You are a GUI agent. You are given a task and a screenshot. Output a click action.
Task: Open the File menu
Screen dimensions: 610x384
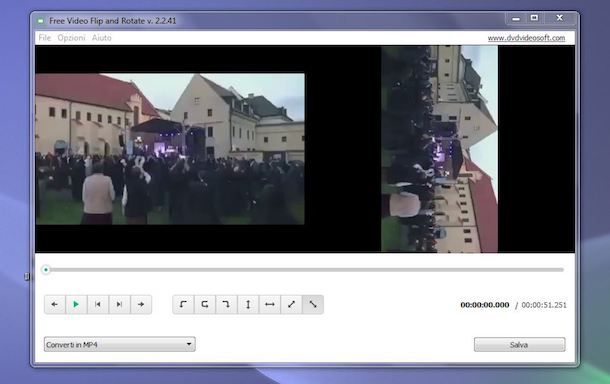tap(45, 38)
